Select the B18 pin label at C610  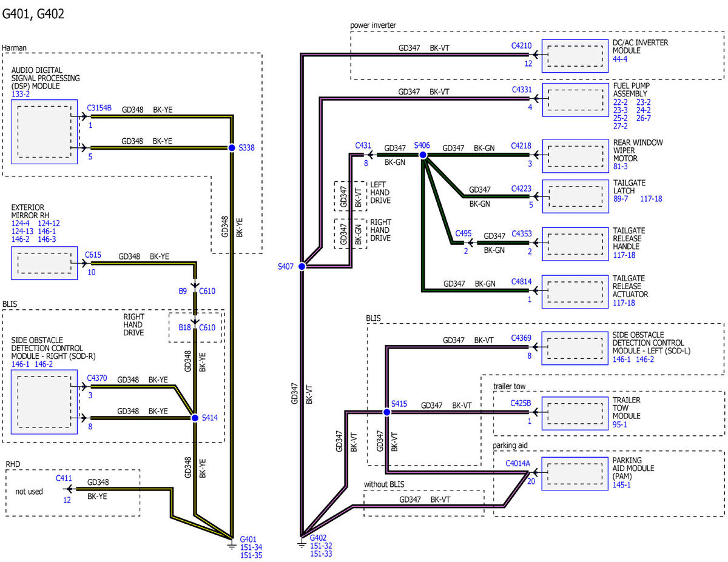pyautogui.click(x=184, y=328)
